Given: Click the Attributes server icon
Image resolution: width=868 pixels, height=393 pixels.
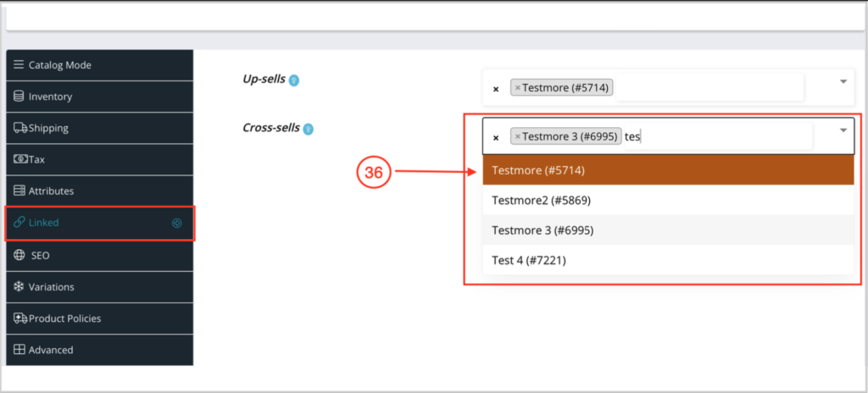Looking at the screenshot, I should [19, 191].
